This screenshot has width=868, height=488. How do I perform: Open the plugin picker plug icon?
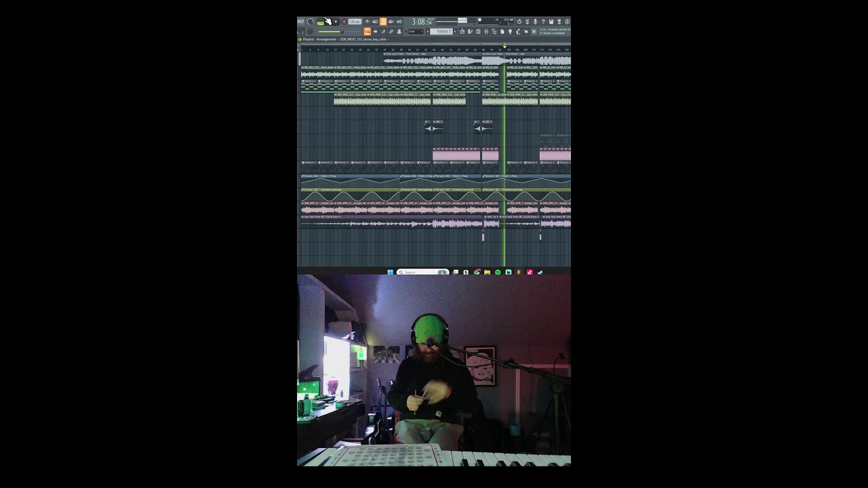coord(510,31)
